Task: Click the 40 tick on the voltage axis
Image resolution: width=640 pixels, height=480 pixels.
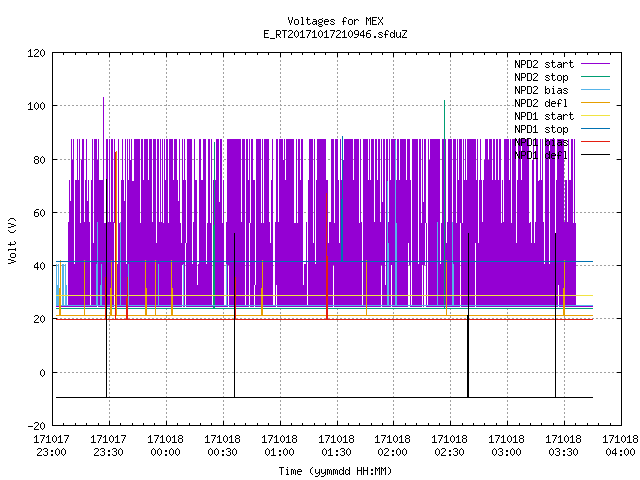Action: click(x=40, y=266)
